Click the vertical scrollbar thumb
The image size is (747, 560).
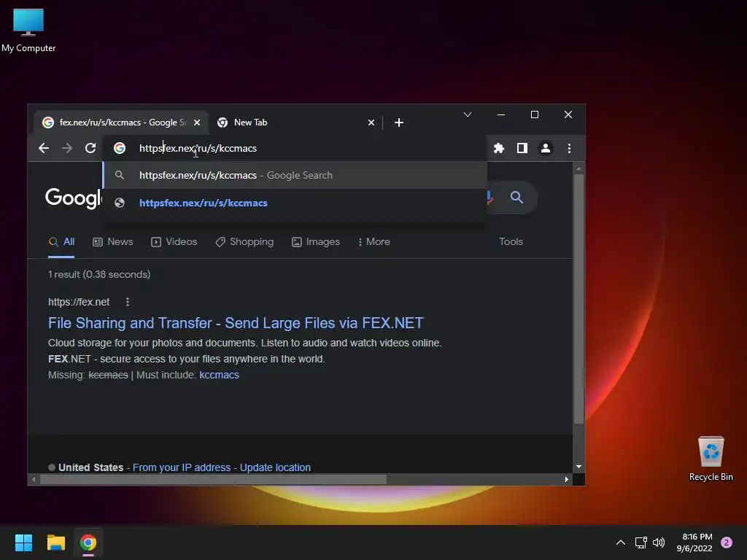[578, 298]
